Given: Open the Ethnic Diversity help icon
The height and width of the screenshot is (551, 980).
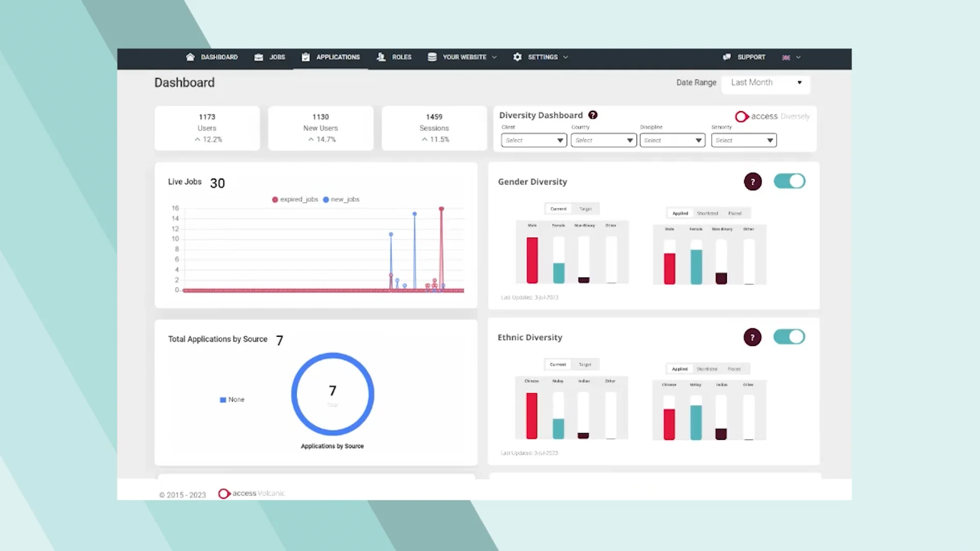Looking at the screenshot, I should [x=752, y=337].
